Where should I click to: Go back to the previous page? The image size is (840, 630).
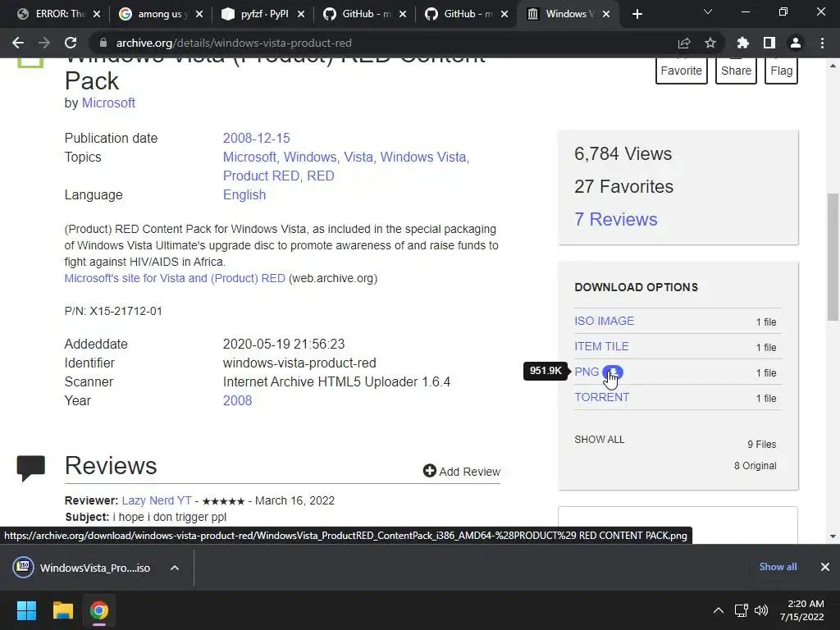click(18, 43)
